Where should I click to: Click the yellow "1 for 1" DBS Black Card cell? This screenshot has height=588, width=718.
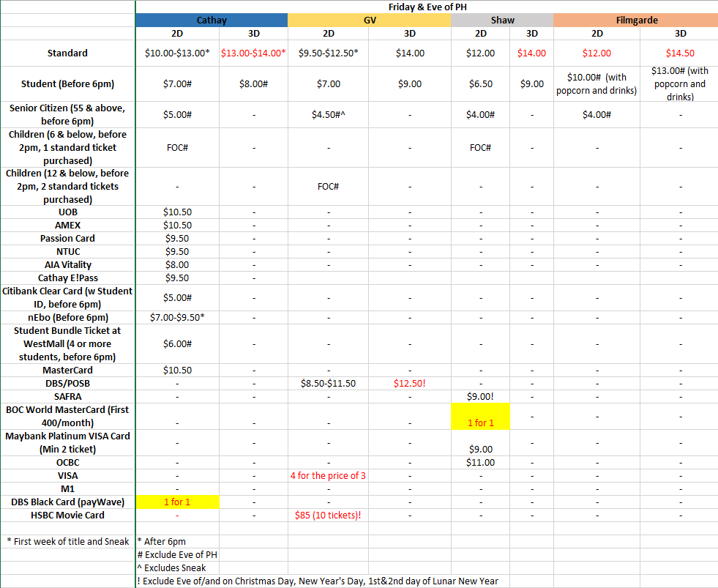tap(177, 502)
